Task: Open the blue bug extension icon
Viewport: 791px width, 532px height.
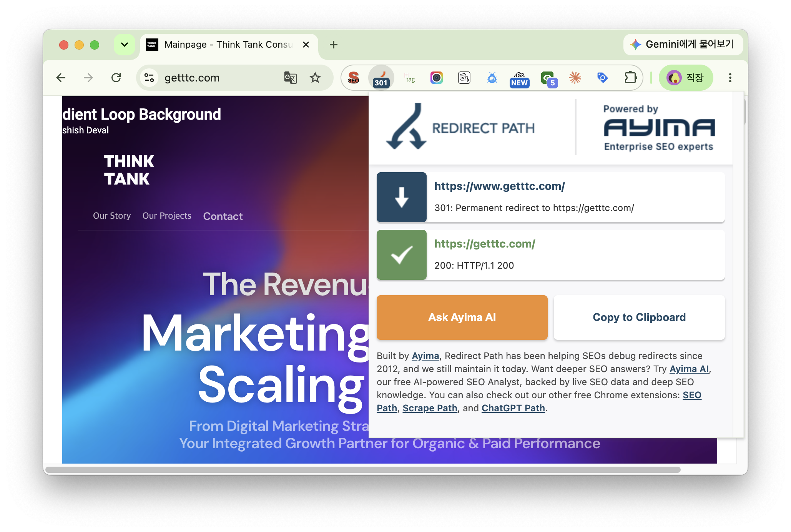Action: click(492, 78)
